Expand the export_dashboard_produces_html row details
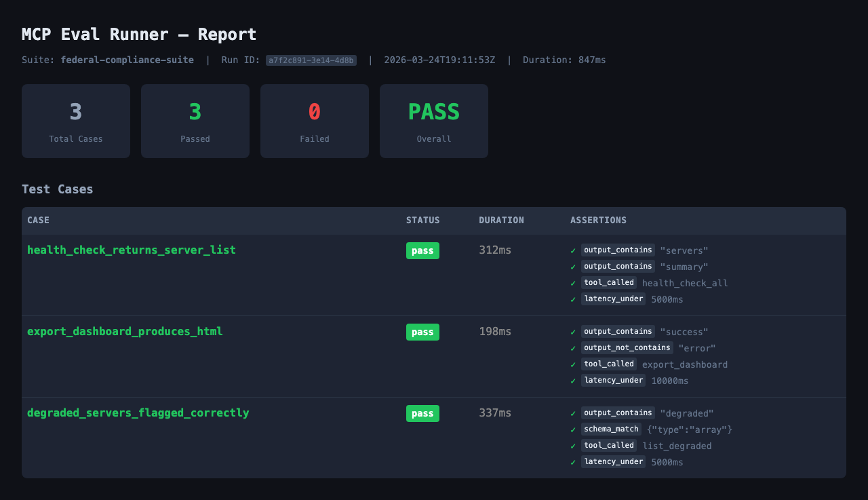Screen dimensions: 868x500 (x=124, y=331)
